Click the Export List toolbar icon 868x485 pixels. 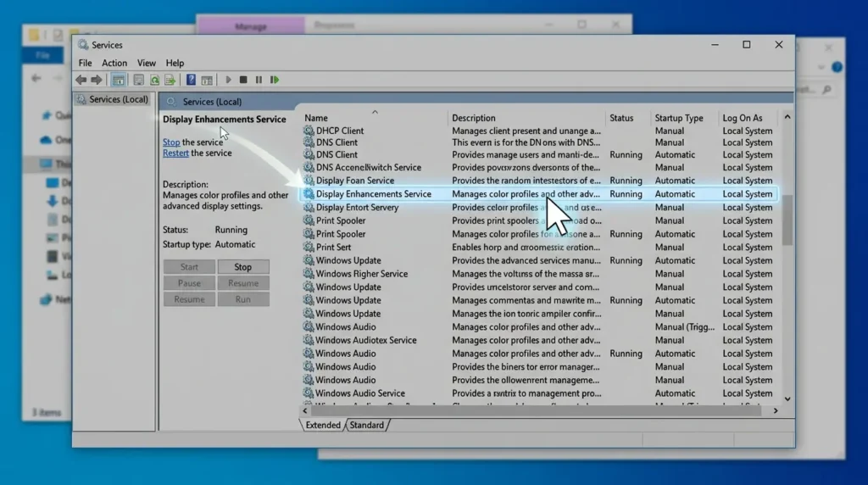170,80
